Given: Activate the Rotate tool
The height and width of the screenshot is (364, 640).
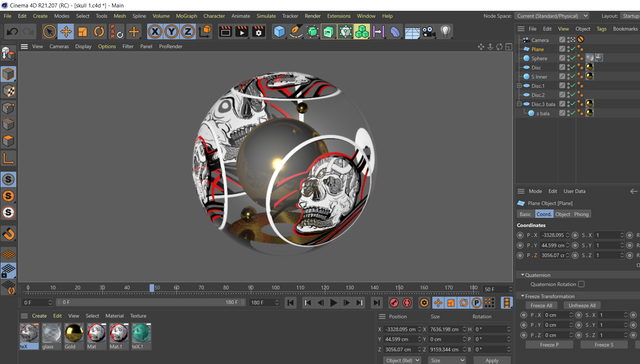Looking at the screenshot, I should pos(99,31).
